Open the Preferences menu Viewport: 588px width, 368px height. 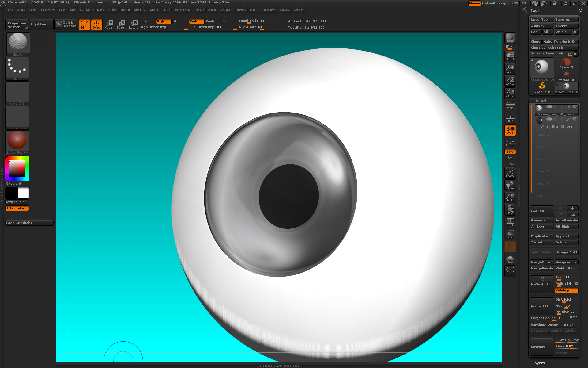(x=182, y=10)
